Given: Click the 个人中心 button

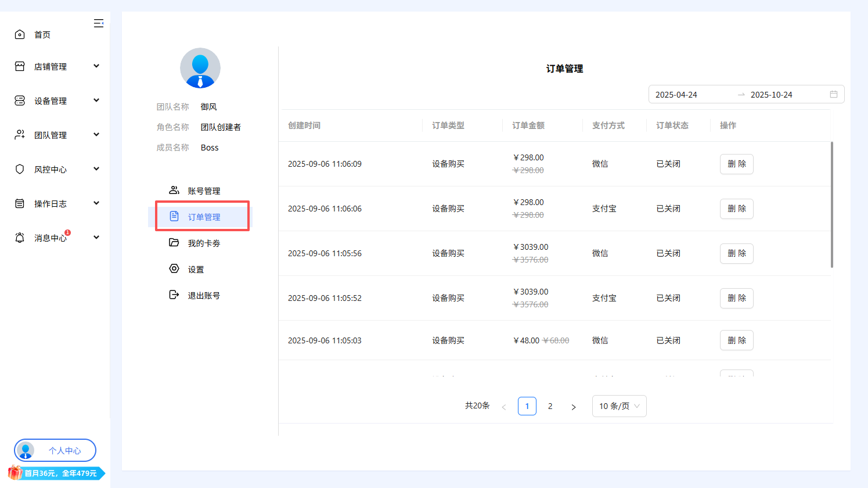Looking at the screenshot, I should [55, 450].
